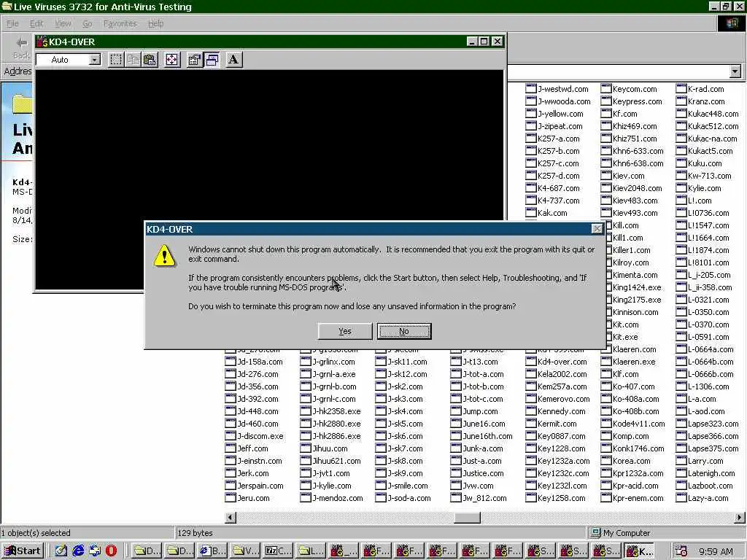Screen dimensions: 747x560
Task: Click the active 'K...' MS-DOS taskbar button
Action: 639,551
